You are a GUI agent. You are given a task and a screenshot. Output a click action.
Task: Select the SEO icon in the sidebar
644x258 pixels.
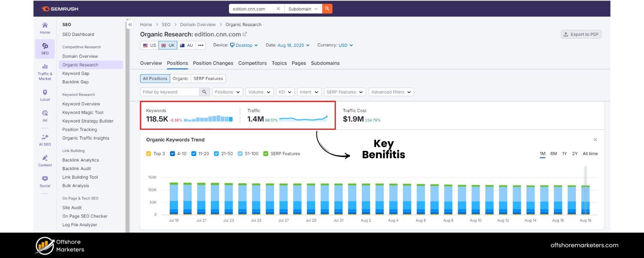45,48
